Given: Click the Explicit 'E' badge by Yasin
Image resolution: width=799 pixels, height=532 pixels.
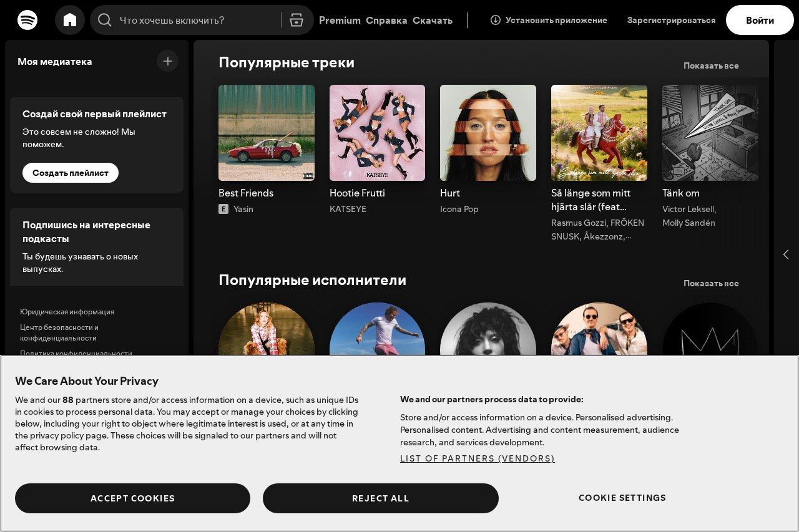Looking at the screenshot, I should [223, 209].
